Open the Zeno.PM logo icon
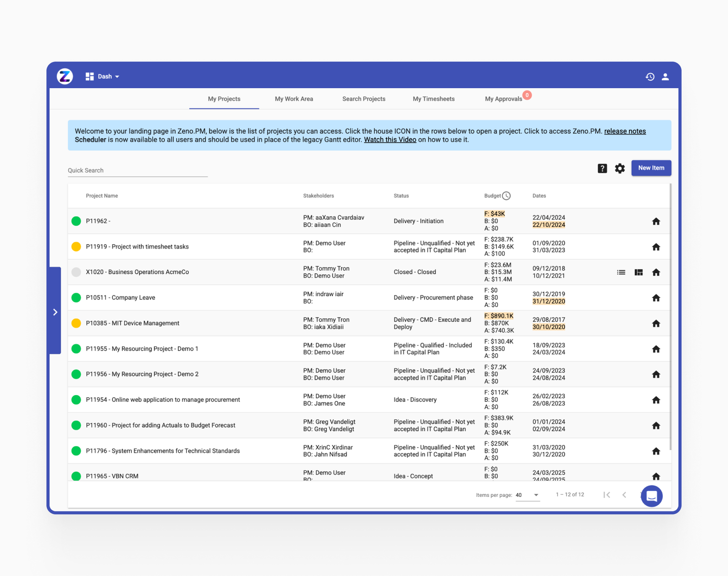The height and width of the screenshot is (576, 728). (x=64, y=76)
